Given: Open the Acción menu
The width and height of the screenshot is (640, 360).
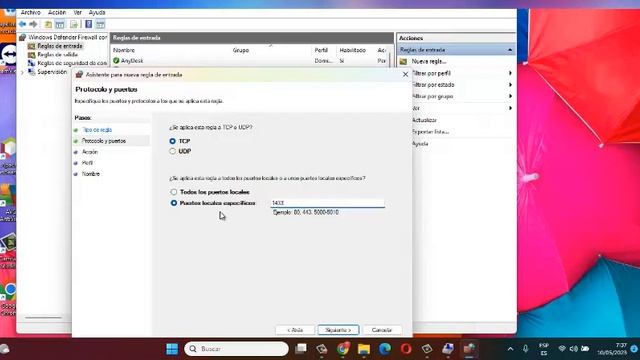Looking at the screenshot, I should pyautogui.click(x=57, y=13).
